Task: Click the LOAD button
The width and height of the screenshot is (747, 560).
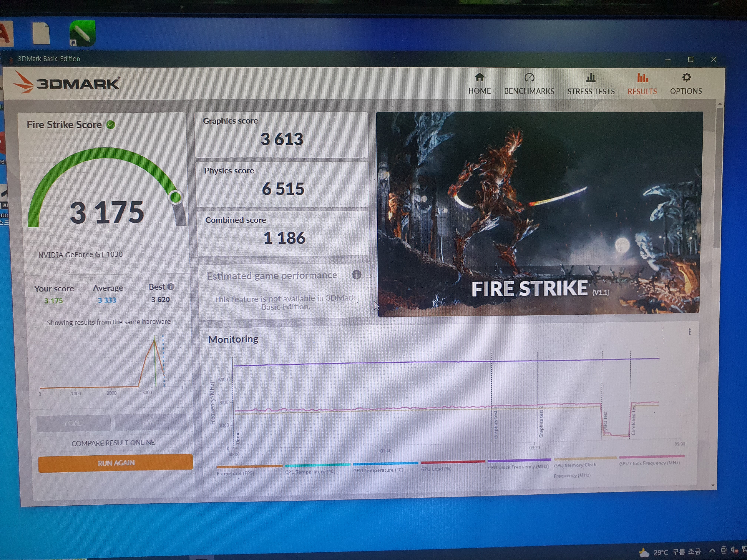Action: point(73,423)
